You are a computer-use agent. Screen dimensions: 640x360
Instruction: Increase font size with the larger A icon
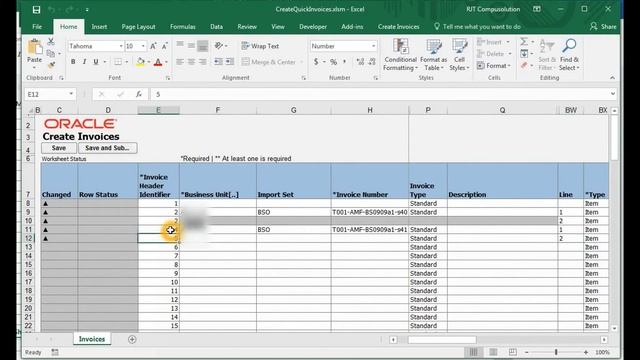153,46
